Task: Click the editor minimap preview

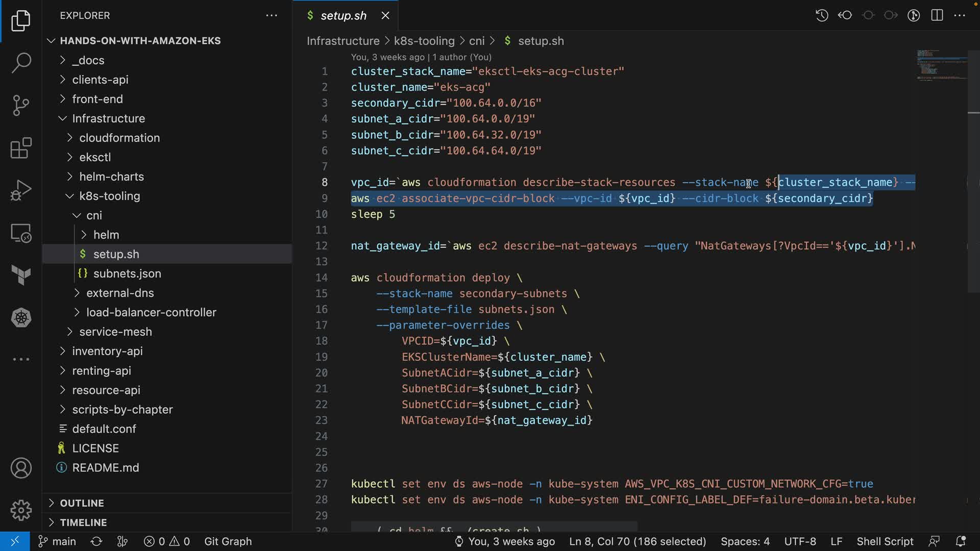Action: (941, 65)
